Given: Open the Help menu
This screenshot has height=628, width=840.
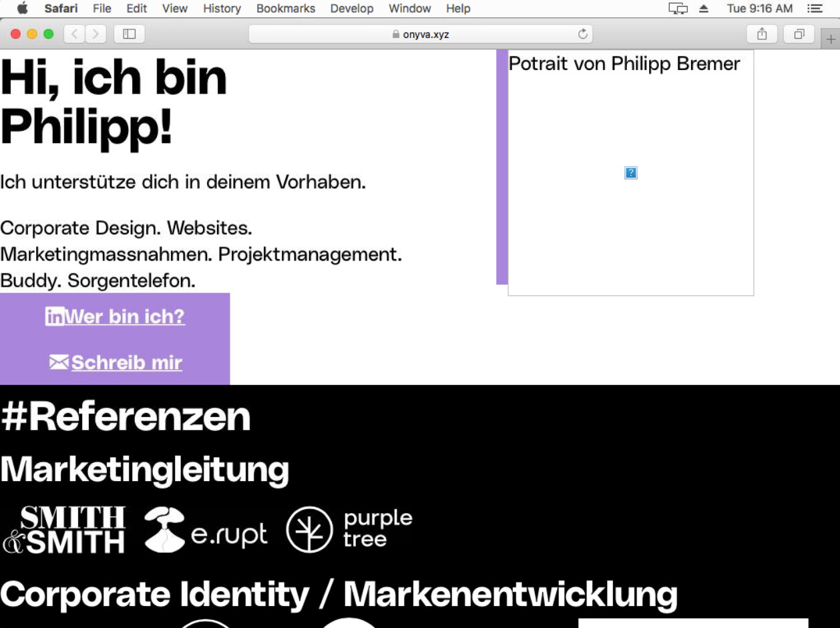Looking at the screenshot, I should pyautogui.click(x=458, y=9).
